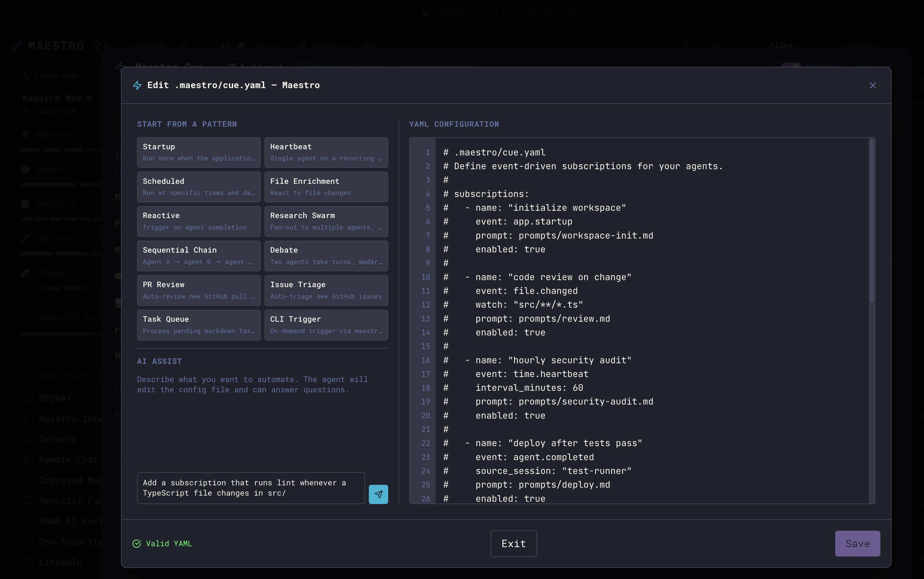
Task: Click the chat icon of the Servers chat
Action: tap(29, 439)
